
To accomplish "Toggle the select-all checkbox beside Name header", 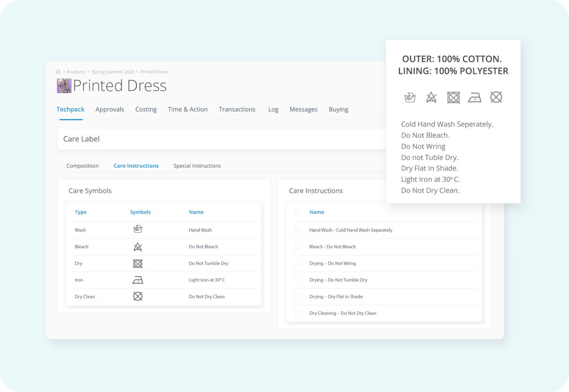I will click(297, 212).
